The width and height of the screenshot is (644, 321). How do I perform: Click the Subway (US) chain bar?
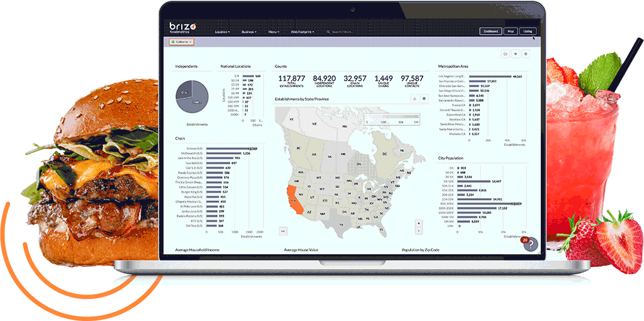(231, 149)
